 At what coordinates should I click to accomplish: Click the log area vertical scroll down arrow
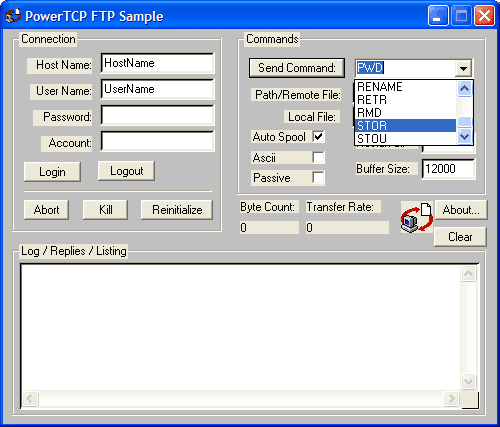click(x=468, y=381)
